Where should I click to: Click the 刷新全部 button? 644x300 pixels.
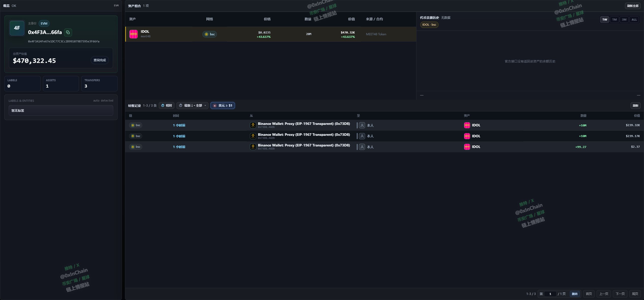coord(633,6)
